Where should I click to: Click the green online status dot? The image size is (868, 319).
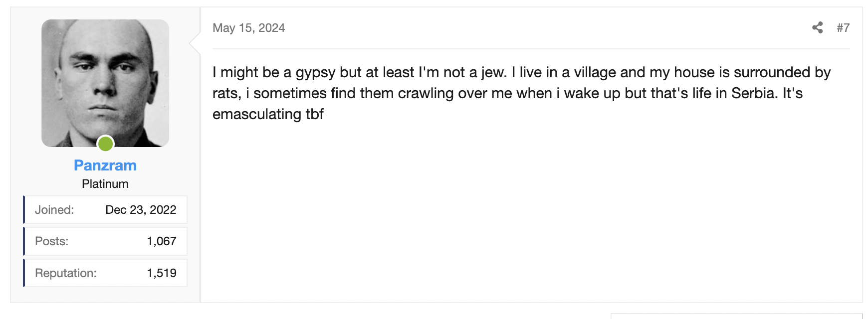pos(105,144)
